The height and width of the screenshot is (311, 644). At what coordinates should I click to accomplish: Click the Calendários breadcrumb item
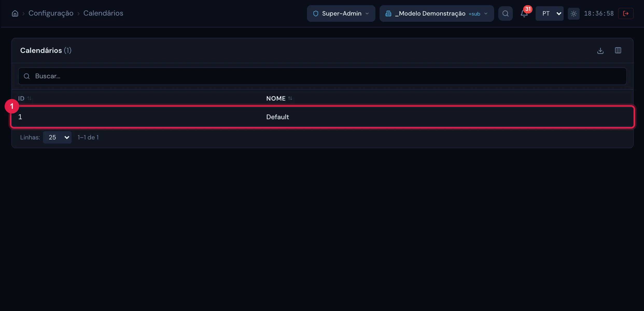click(x=103, y=13)
